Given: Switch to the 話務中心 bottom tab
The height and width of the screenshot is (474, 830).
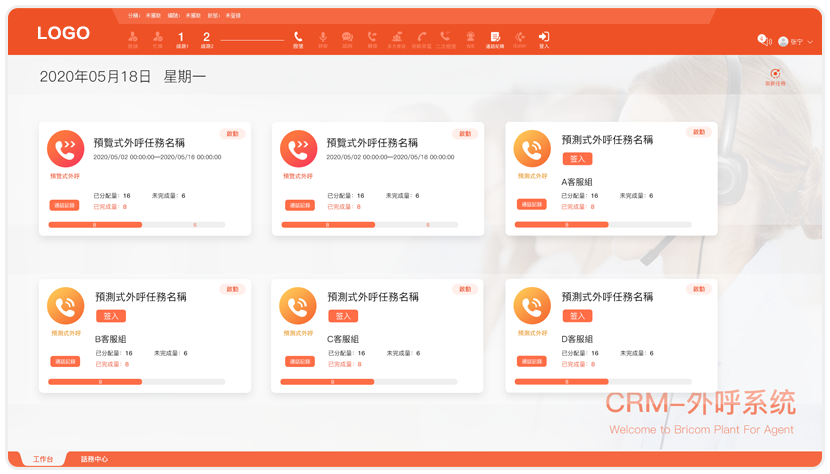Looking at the screenshot, I should [x=94, y=460].
